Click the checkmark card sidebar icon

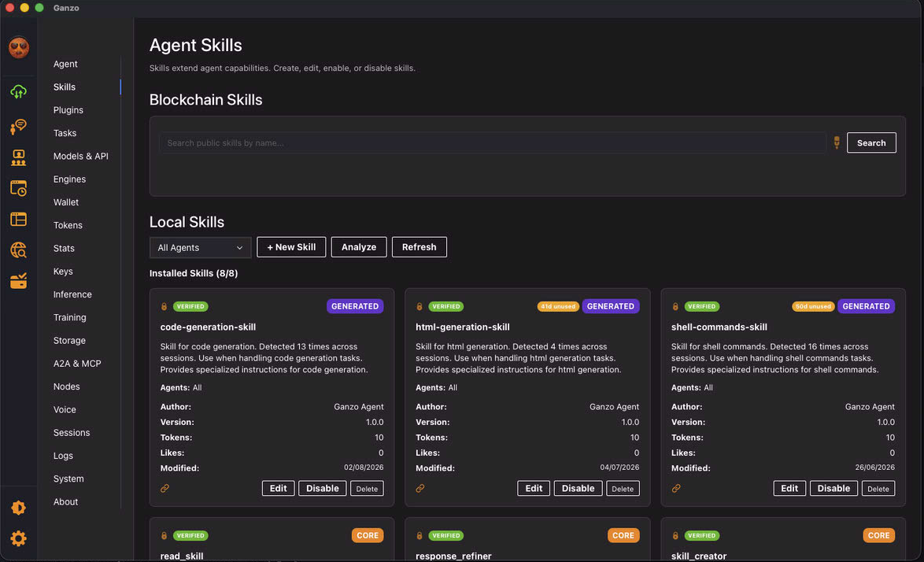[18, 281]
